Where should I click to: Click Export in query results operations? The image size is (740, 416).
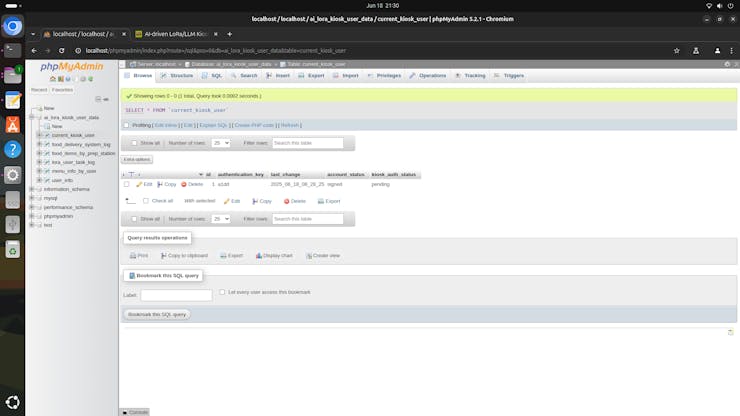point(231,255)
